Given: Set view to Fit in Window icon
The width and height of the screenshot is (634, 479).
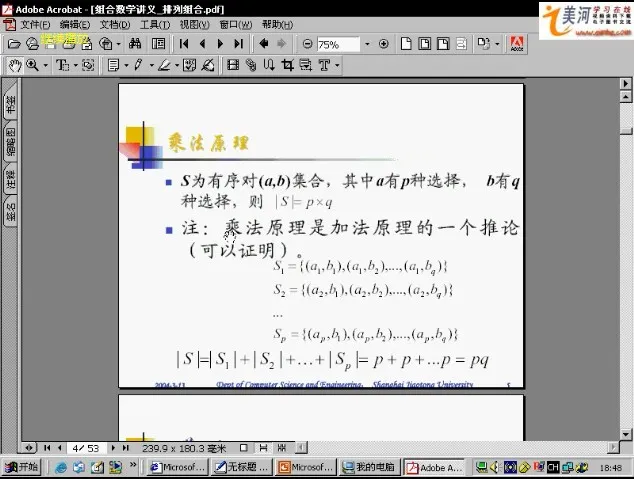Looking at the screenshot, I should (x=425, y=44).
